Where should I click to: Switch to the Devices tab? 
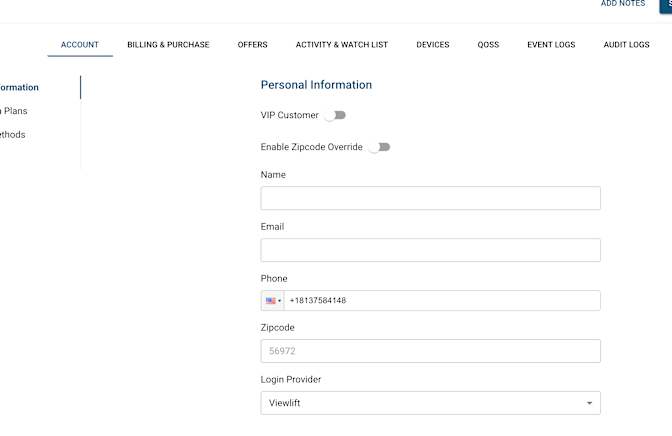coord(433,45)
